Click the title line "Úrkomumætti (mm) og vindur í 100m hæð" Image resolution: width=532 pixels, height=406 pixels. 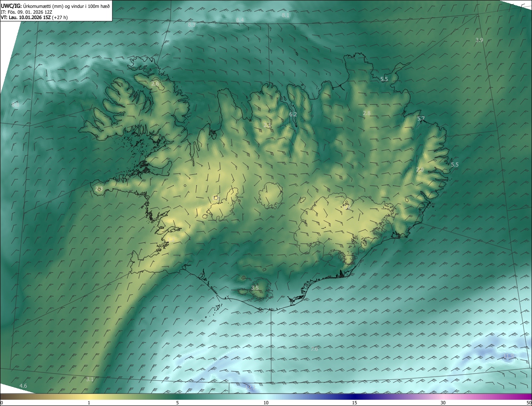click(x=66, y=5)
